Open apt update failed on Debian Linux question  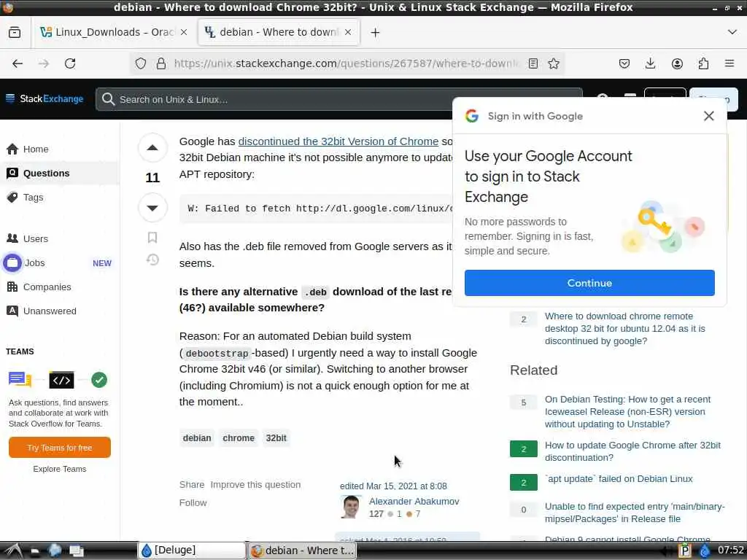coord(619,479)
